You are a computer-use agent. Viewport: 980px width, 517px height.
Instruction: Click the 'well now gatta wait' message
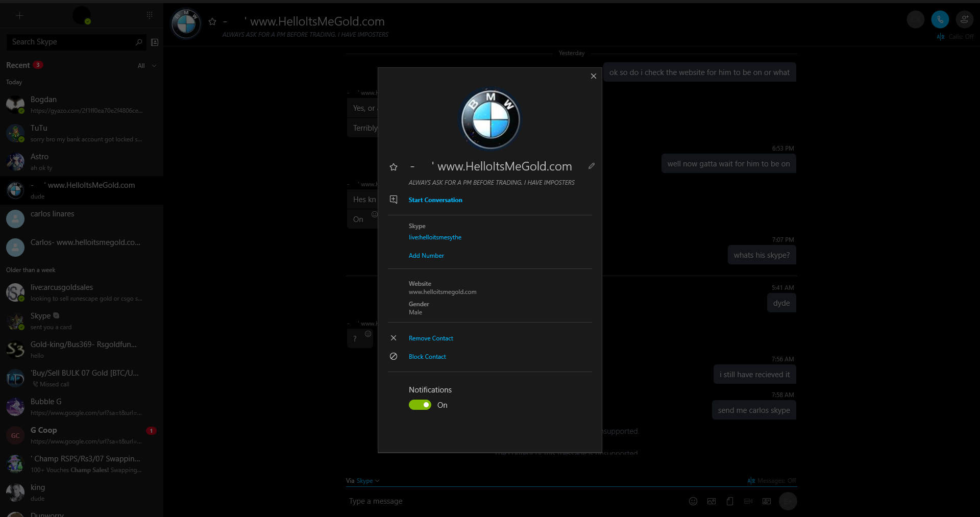(728, 164)
